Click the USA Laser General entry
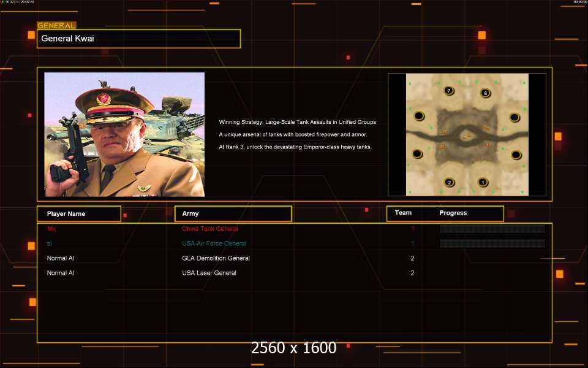The width and height of the screenshot is (588, 368). point(209,273)
